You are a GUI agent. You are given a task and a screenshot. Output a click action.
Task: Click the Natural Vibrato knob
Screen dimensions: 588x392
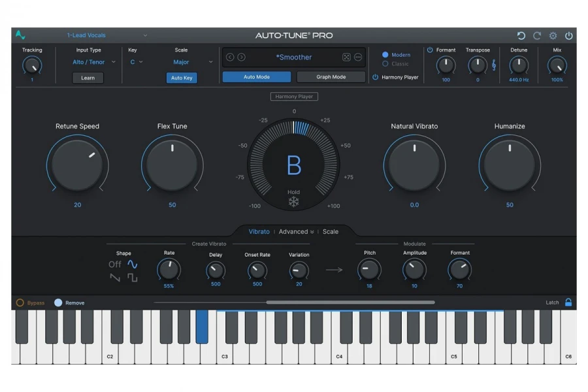[414, 165]
